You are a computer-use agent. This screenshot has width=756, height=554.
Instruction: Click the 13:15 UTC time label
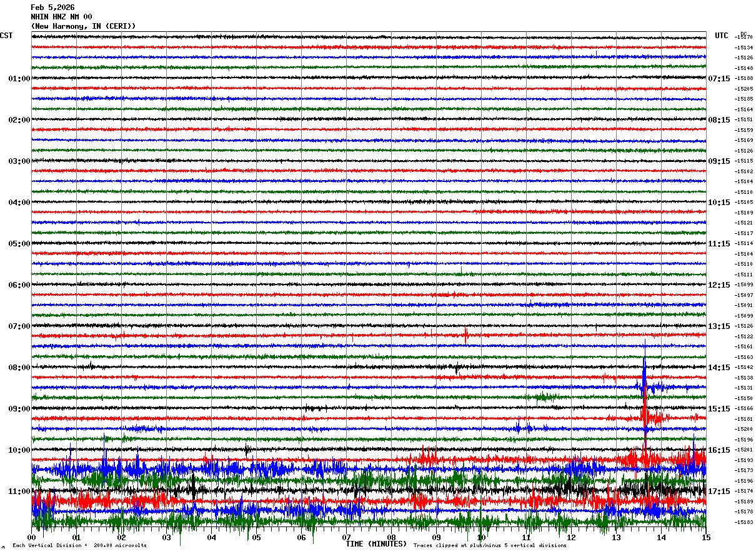[719, 326]
